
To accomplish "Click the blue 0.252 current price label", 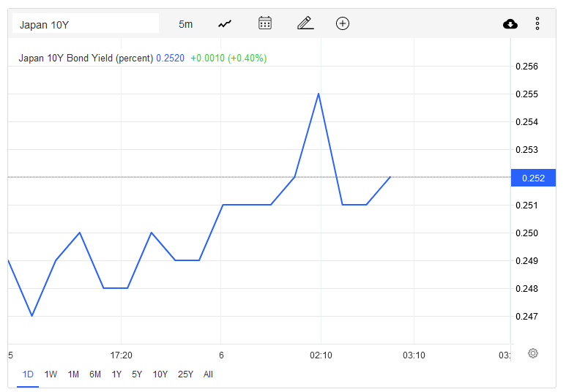I will click(533, 178).
